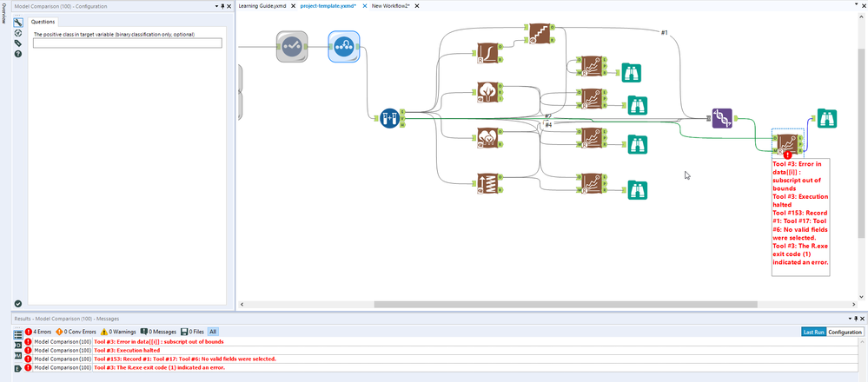Pin the Configuration panel

[223, 6]
